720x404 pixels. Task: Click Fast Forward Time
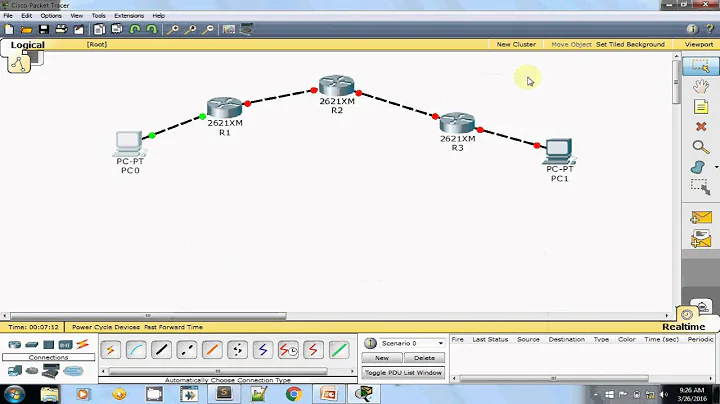tap(174, 327)
